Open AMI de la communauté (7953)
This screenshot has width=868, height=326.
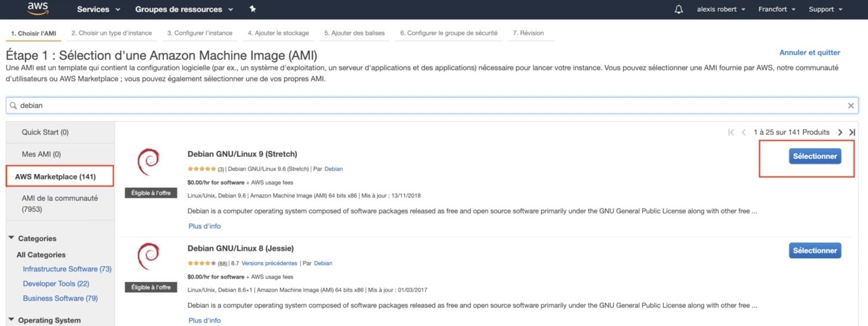pos(60,204)
